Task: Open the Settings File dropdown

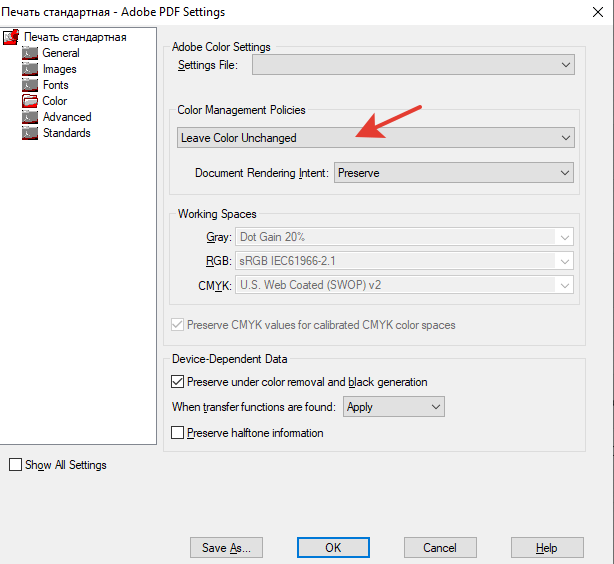Action: point(413,65)
